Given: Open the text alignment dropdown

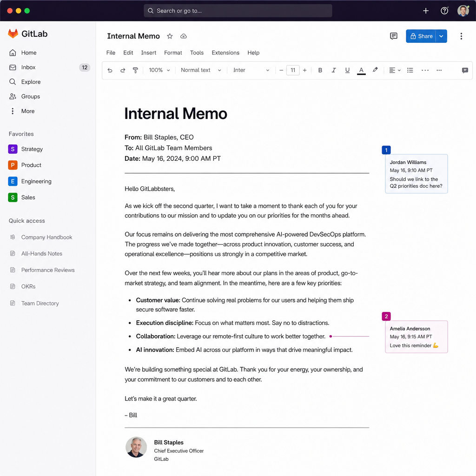Looking at the screenshot, I should [x=395, y=70].
